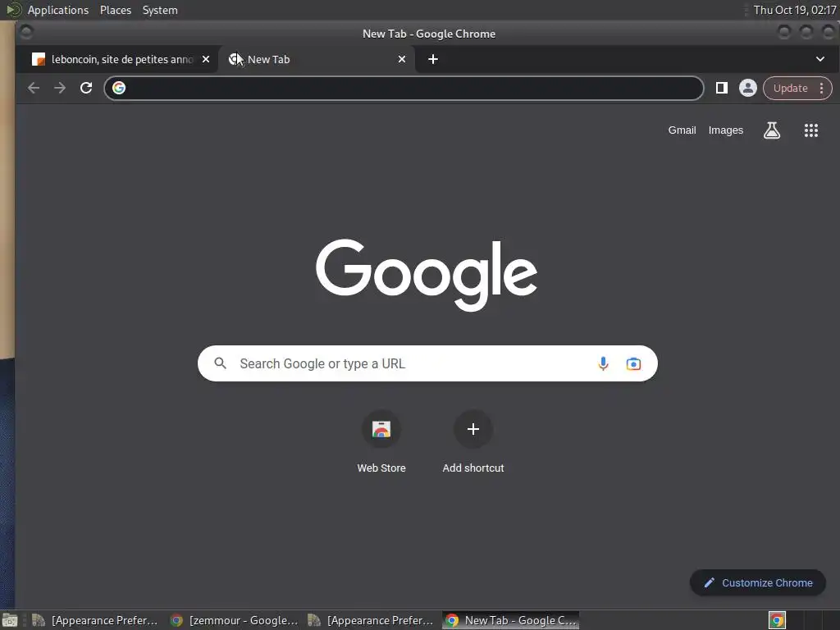Open the Applications menu
The width and height of the screenshot is (840, 630).
coord(58,10)
